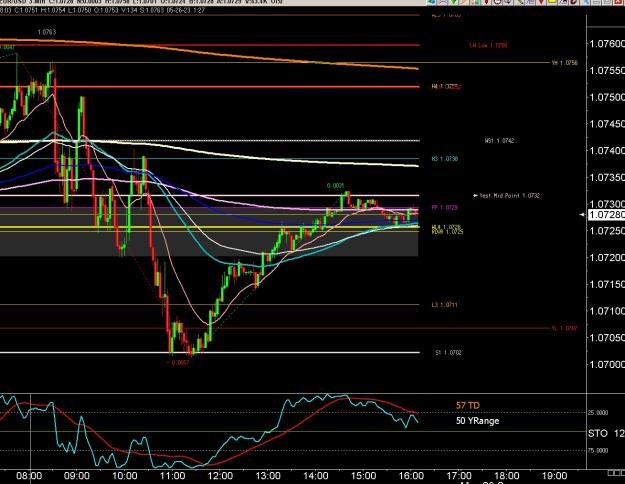Select the 25.0000 stochastic level label
This screenshot has width=625, height=484.
tap(598, 413)
